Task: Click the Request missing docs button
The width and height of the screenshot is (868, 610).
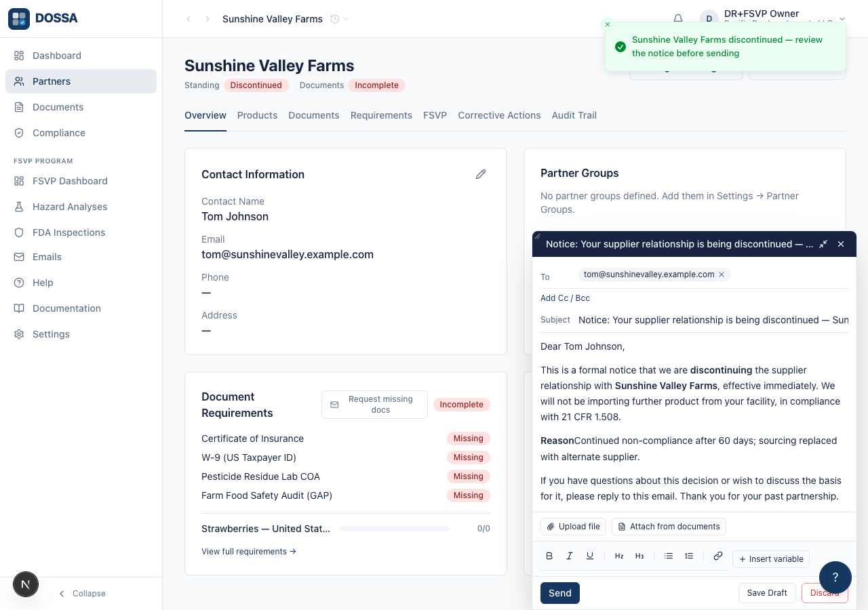Action: [x=374, y=405]
